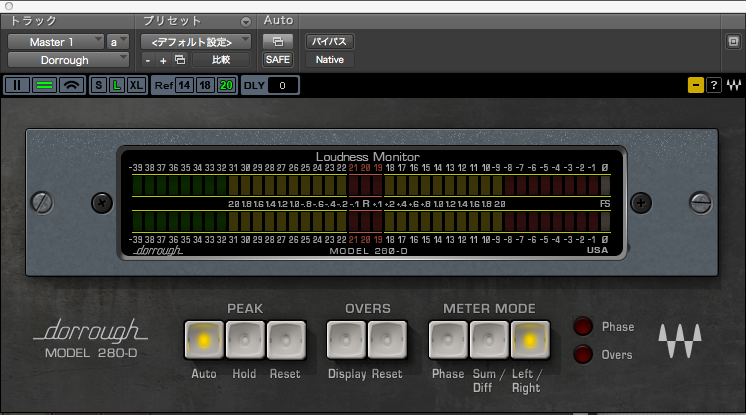746x415 pixels.
Task: Click the Native format button
Action: [x=329, y=60]
